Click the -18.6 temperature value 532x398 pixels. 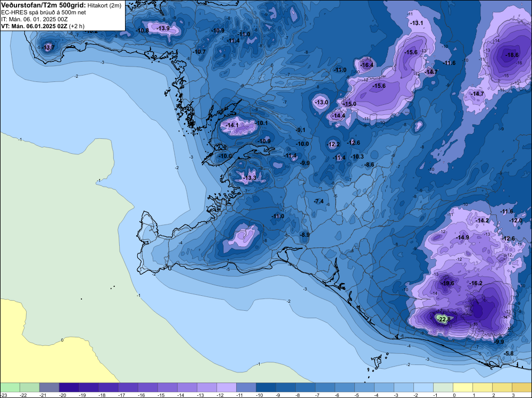point(512,55)
